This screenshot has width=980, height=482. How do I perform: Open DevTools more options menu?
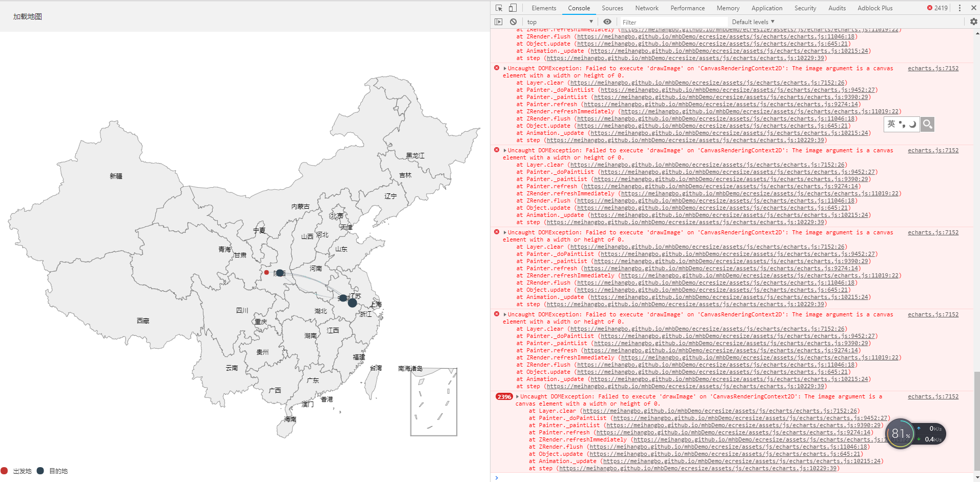pos(959,8)
